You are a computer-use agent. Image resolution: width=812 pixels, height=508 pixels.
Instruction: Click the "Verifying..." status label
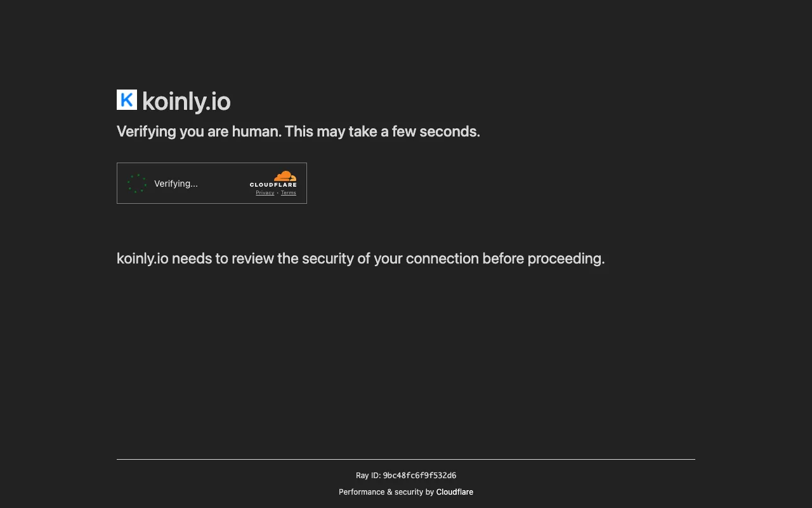(176, 184)
